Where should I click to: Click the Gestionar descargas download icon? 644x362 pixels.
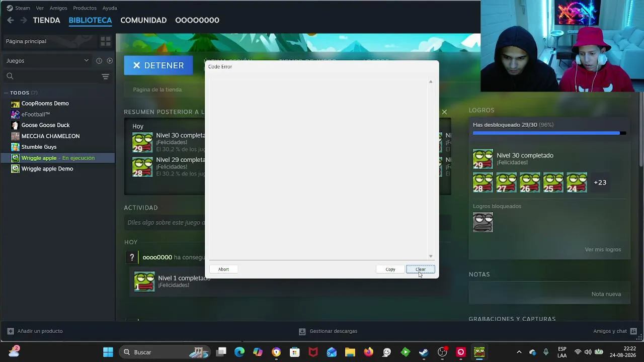click(302, 331)
